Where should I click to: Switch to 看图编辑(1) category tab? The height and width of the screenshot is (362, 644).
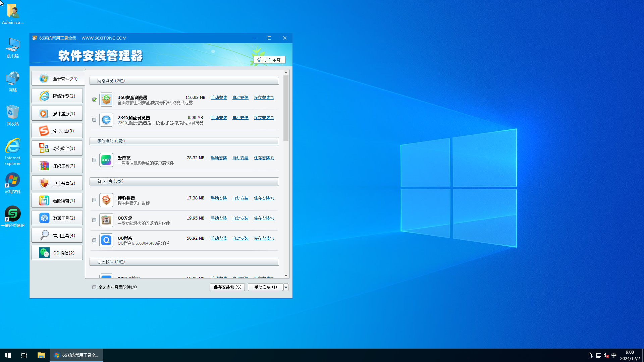pos(57,200)
